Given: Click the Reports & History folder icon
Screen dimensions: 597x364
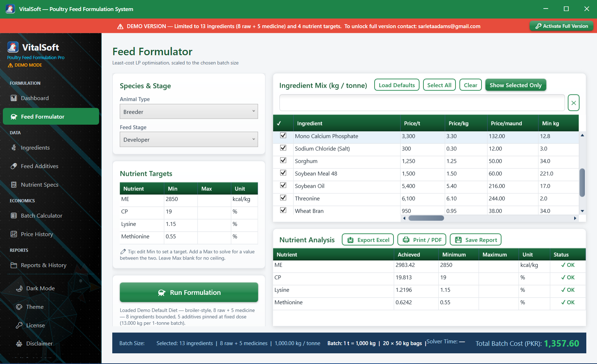Looking at the screenshot, I should [14, 265].
